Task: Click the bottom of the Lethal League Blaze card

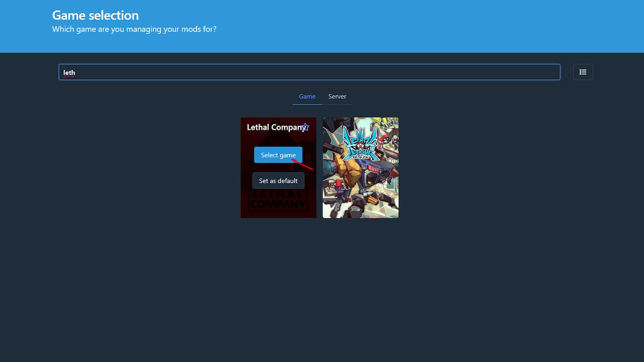Action: coord(360,212)
